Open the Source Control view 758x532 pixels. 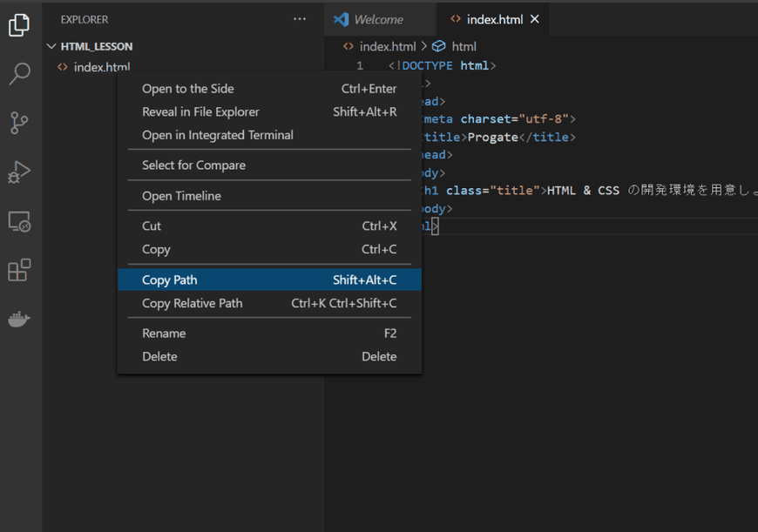point(19,123)
